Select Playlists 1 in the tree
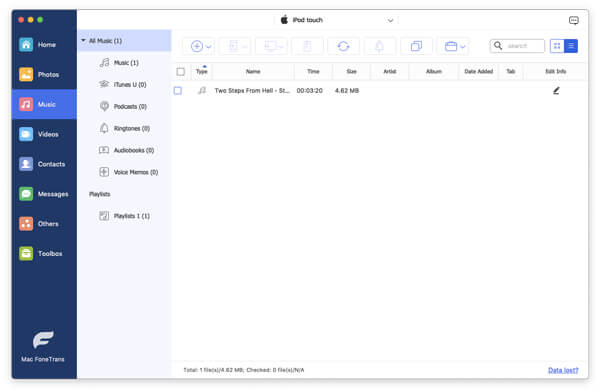This screenshot has height=392, width=600. pos(125,216)
